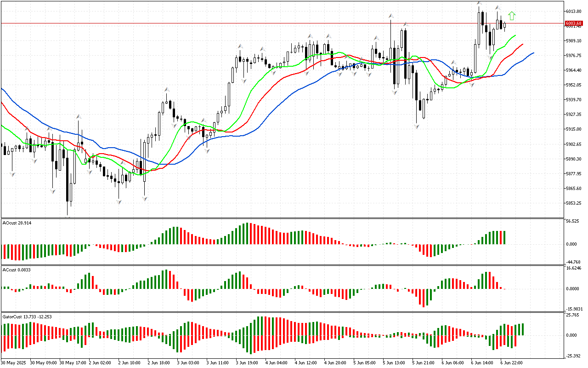Click the 56.525 scale value in the AO panel
This screenshot has width=588, height=368.
coord(572,221)
